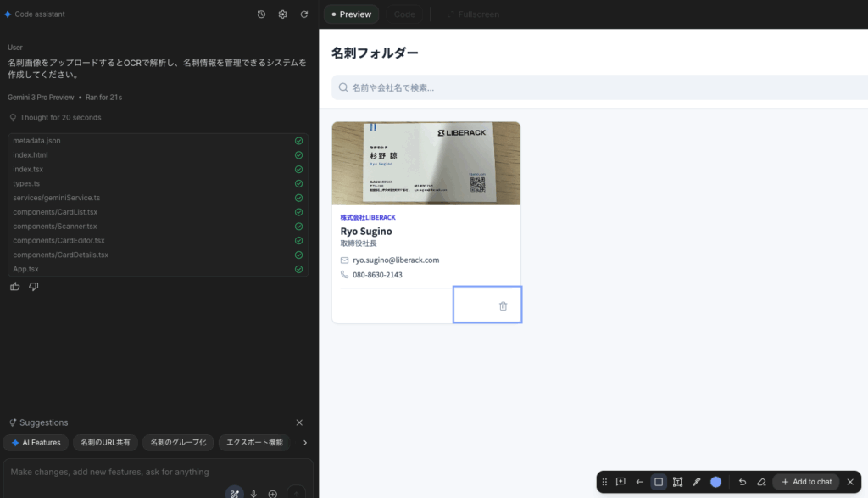Screen dimensions: 868x498
Task: Open the chat history clock icon
Action: coord(261,14)
